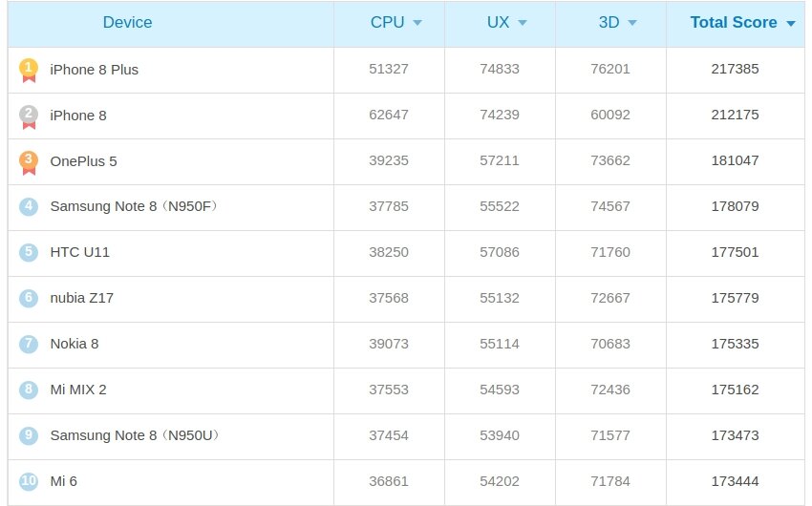Image resolution: width=812 pixels, height=506 pixels.
Task: Select the iPhone 8 device name
Action: [x=78, y=116]
